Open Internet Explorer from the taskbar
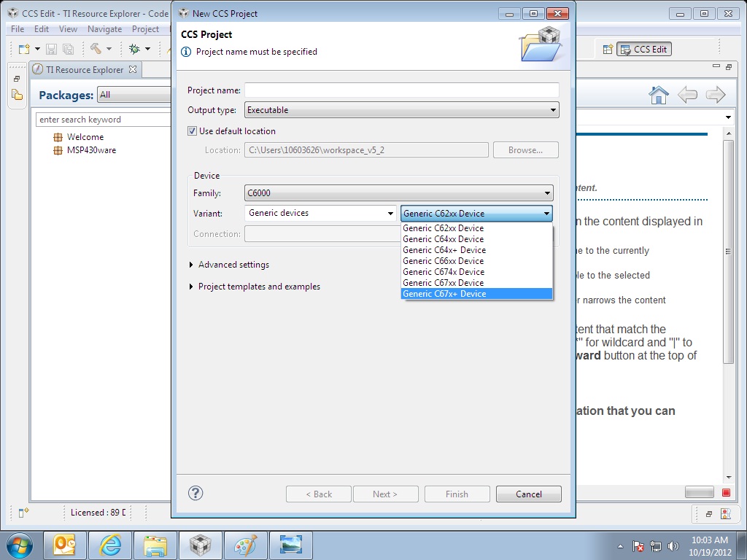 [x=110, y=545]
